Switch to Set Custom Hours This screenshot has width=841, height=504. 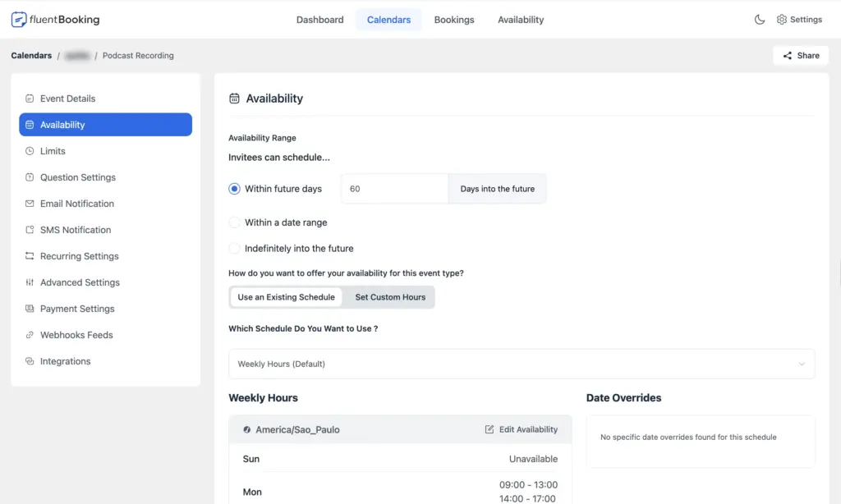390,297
